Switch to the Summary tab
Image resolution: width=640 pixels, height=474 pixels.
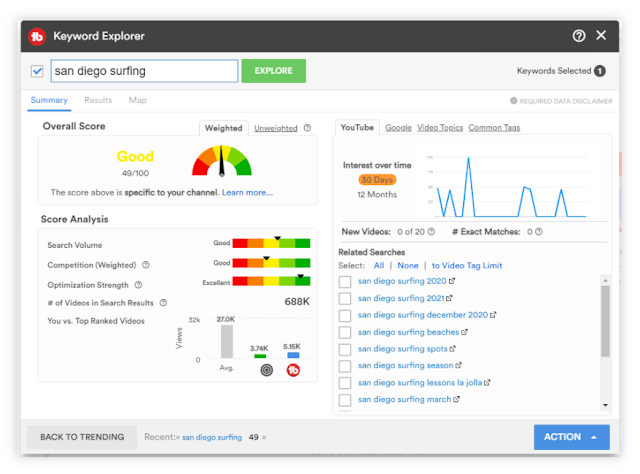49,100
